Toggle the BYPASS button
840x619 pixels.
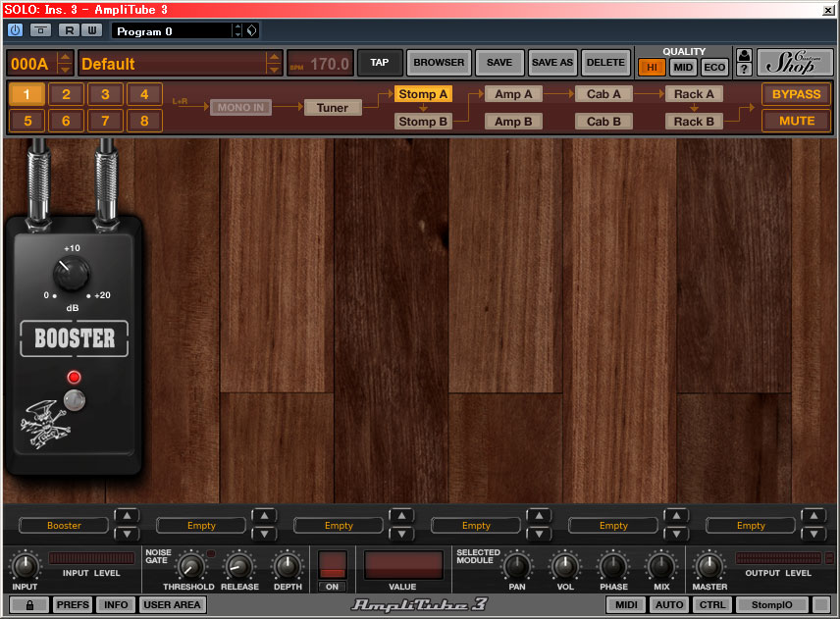[x=796, y=94]
